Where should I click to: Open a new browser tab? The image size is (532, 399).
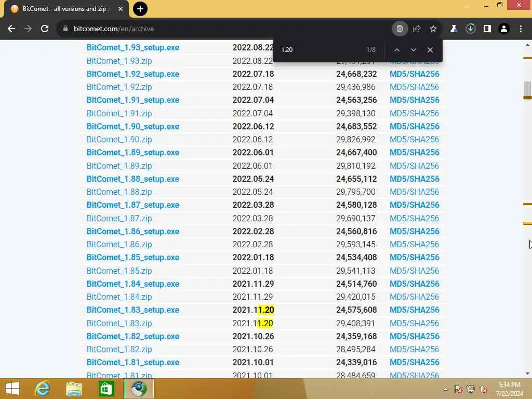coord(140,9)
